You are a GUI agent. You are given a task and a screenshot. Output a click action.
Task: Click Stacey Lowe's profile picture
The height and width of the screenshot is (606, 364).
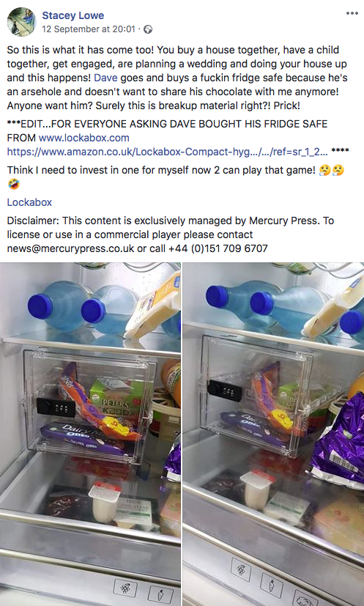[22, 22]
